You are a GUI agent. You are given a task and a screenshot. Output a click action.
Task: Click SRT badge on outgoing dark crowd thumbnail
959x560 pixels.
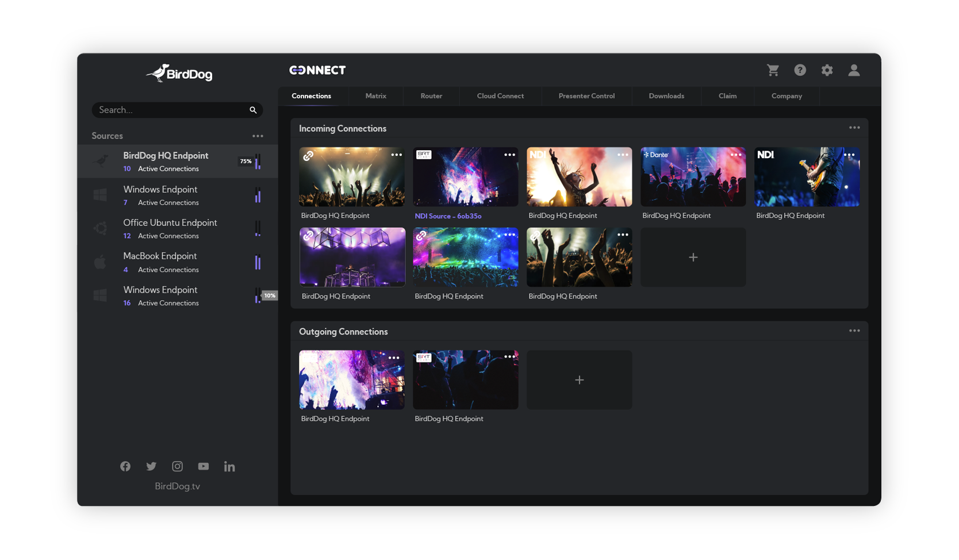click(424, 358)
